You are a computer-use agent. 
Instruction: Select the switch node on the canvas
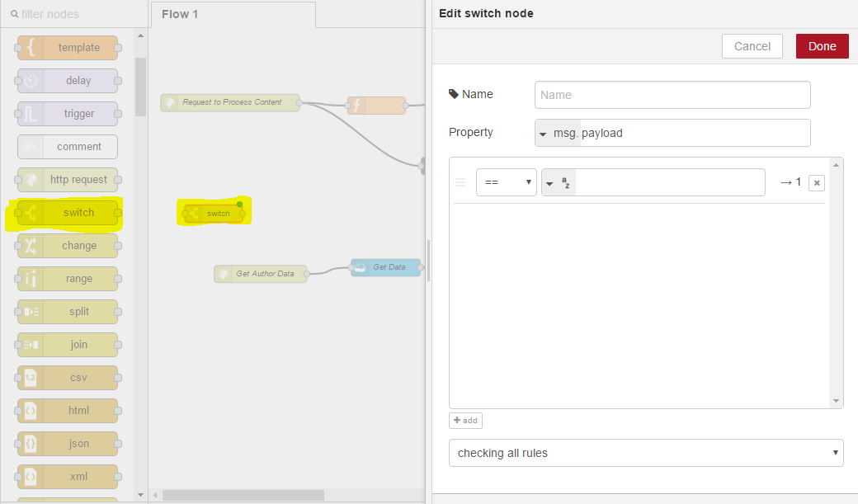tap(214, 214)
